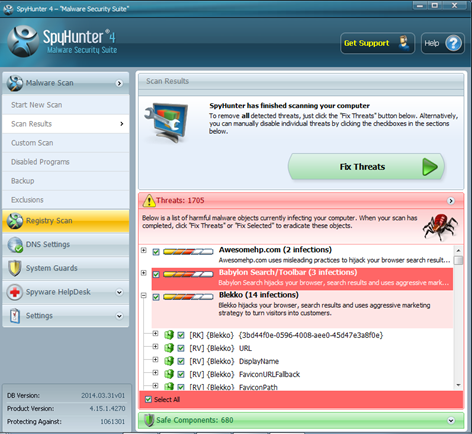Image resolution: width=472 pixels, height=434 pixels.
Task: Click the registry icon for {Blekko} DisplayName
Action: pos(169,361)
